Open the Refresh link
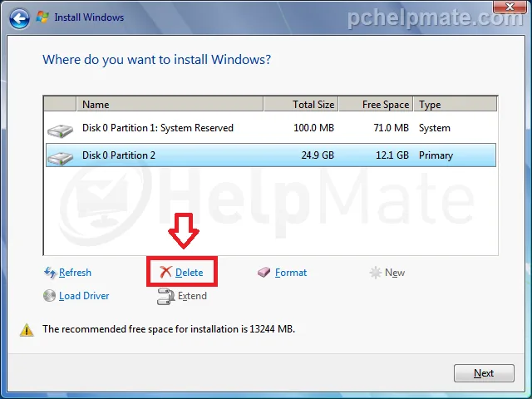532x399 pixels. (75, 273)
